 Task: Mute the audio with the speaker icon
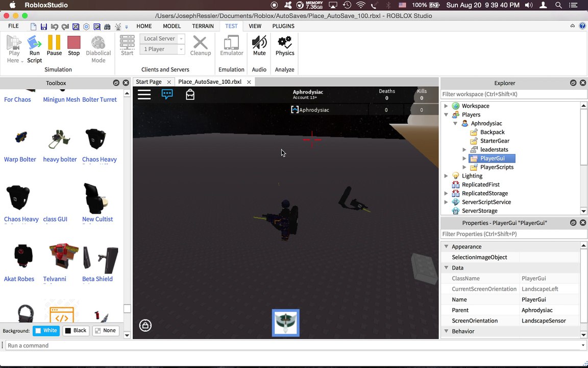259,42
